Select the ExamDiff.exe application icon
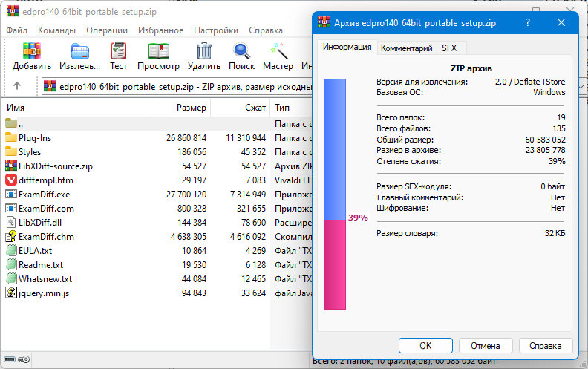Image resolution: width=588 pixels, height=369 pixels. [x=11, y=195]
